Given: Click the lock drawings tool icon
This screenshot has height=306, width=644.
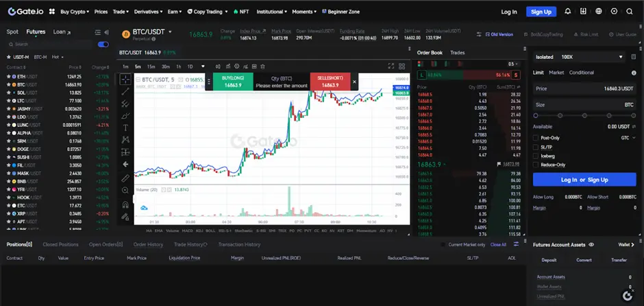Looking at the screenshot, I should [x=125, y=217].
